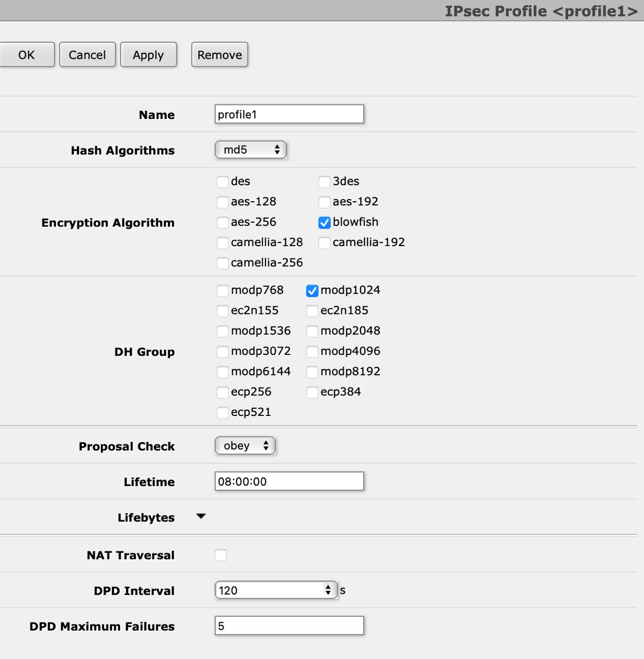Click the Name input field
This screenshot has width=644, height=659.
click(289, 114)
